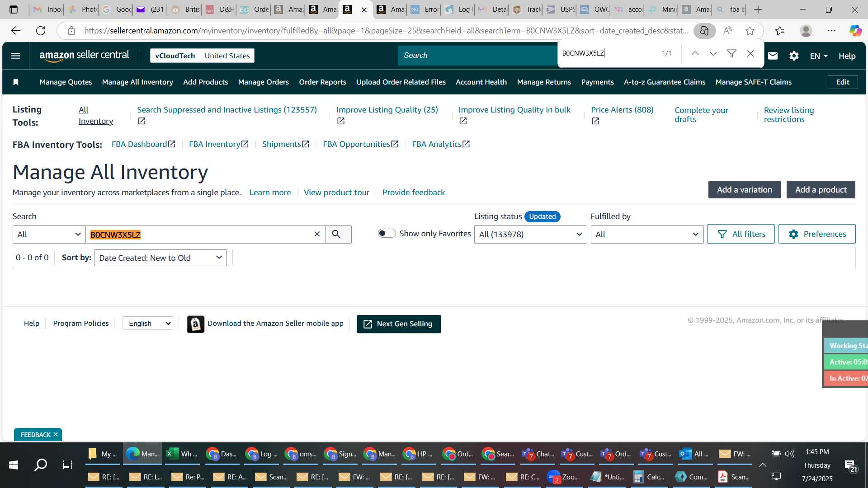The height and width of the screenshot is (488, 868).
Task: Open the Amazon Seller mobile app icon
Action: [195, 324]
